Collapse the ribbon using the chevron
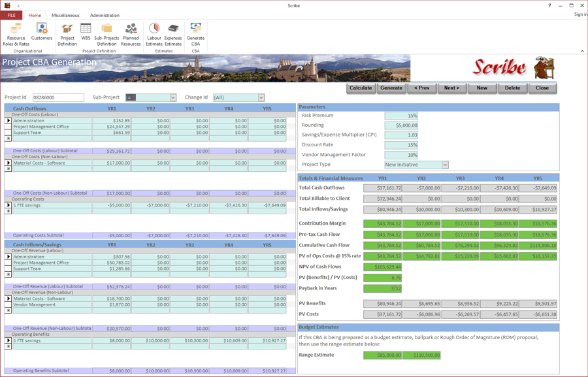588x377 pixels. point(582,51)
